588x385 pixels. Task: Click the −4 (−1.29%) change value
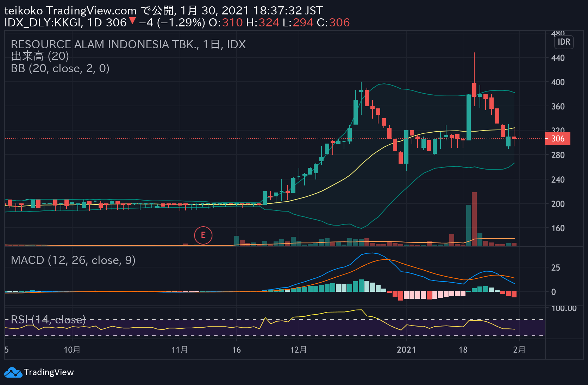coord(172,23)
